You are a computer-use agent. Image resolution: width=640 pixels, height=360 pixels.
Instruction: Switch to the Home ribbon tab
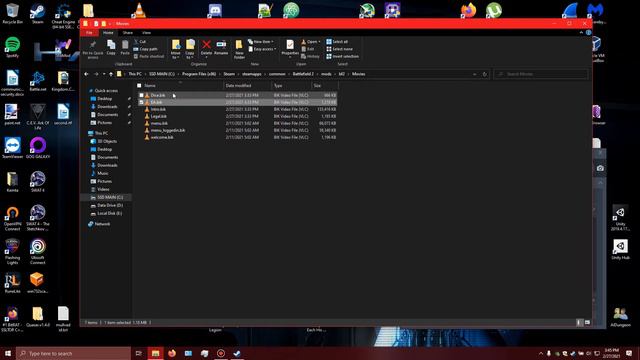click(108, 32)
